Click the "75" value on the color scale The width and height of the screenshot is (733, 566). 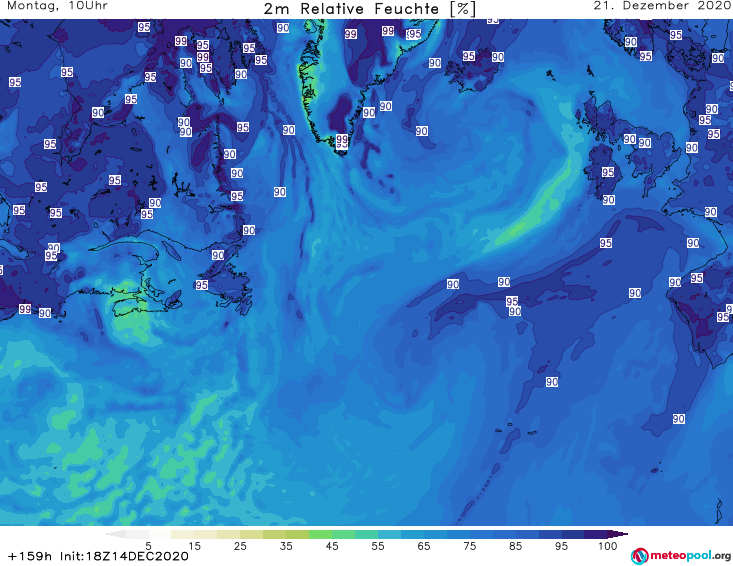[x=469, y=546]
